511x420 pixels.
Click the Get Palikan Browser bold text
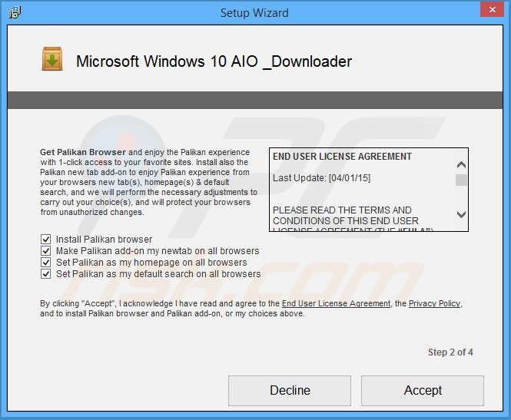83,152
